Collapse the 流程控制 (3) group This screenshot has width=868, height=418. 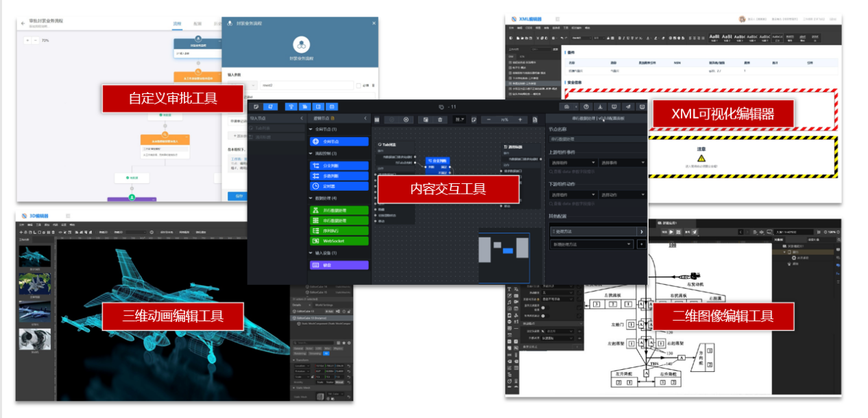coord(311,153)
